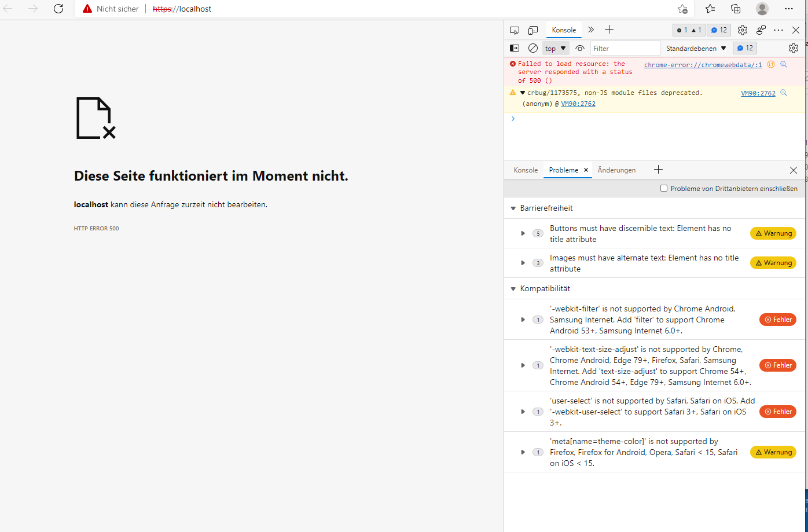Open DevTools customize menu ellipsis

[x=778, y=30]
